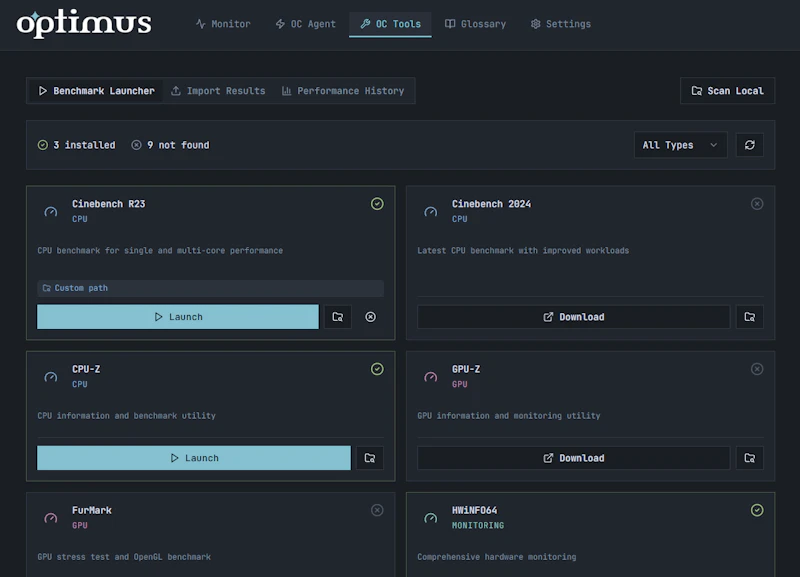The height and width of the screenshot is (577, 800).
Task: Browse folder path for GPU-Z
Action: pos(749,458)
